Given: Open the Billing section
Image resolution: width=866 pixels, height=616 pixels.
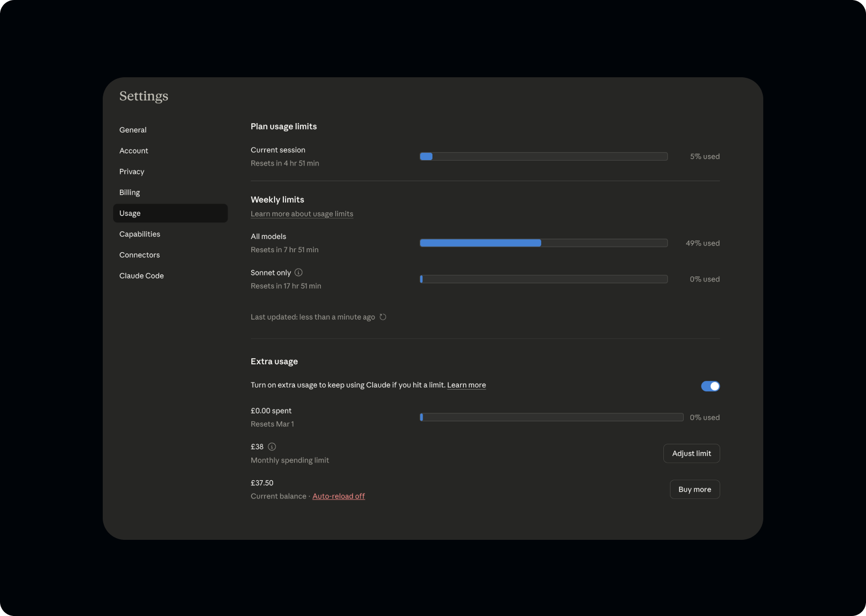Looking at the screenshot, I should point(170,193).
